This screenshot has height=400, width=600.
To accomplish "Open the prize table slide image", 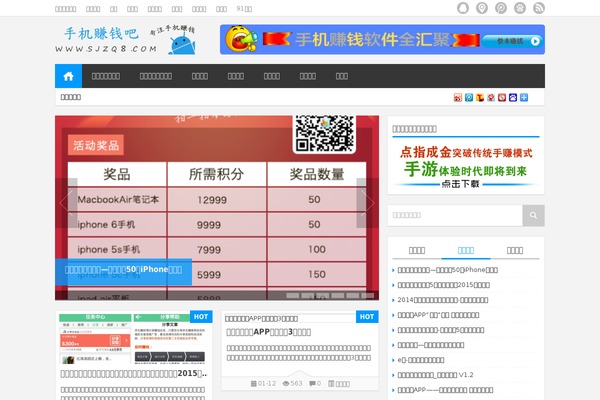I will click(x=217, y=208).
